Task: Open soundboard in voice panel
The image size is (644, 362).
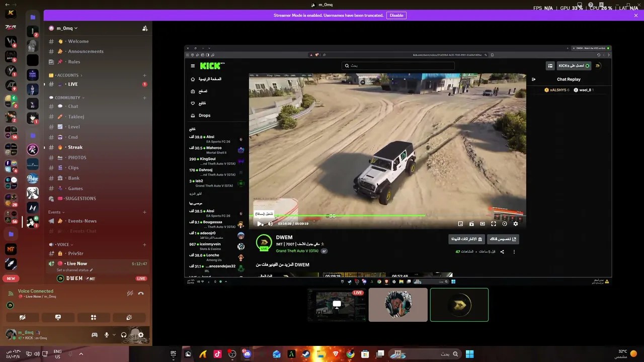Action: 129,317
